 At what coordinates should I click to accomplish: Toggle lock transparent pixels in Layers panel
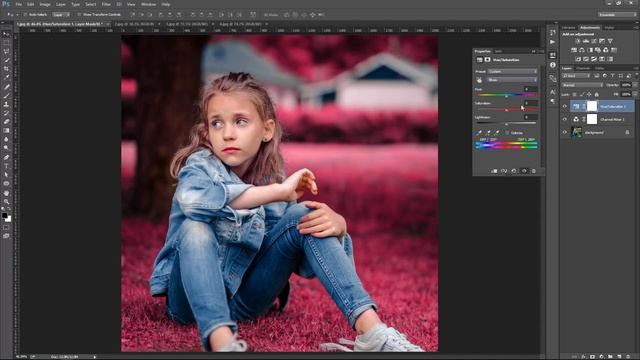574,94
